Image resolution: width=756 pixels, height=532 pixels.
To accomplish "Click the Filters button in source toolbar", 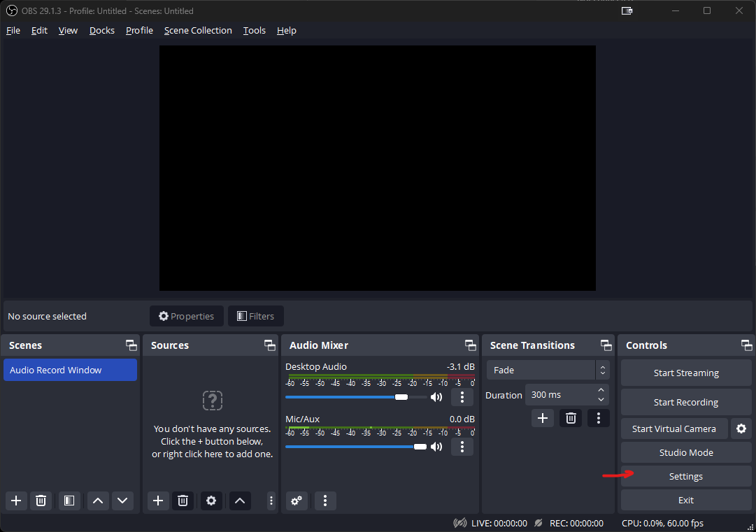I will tap(255, 316).
